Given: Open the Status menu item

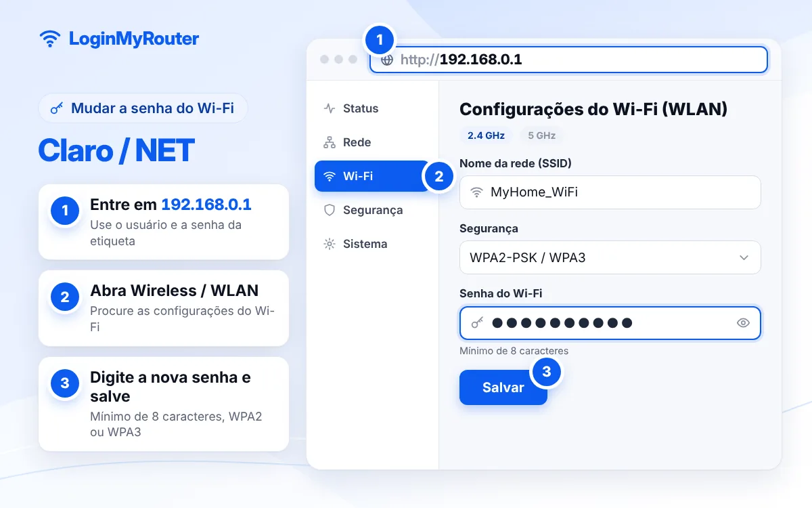Looking at the screenshot, I should tap(372, 108).
